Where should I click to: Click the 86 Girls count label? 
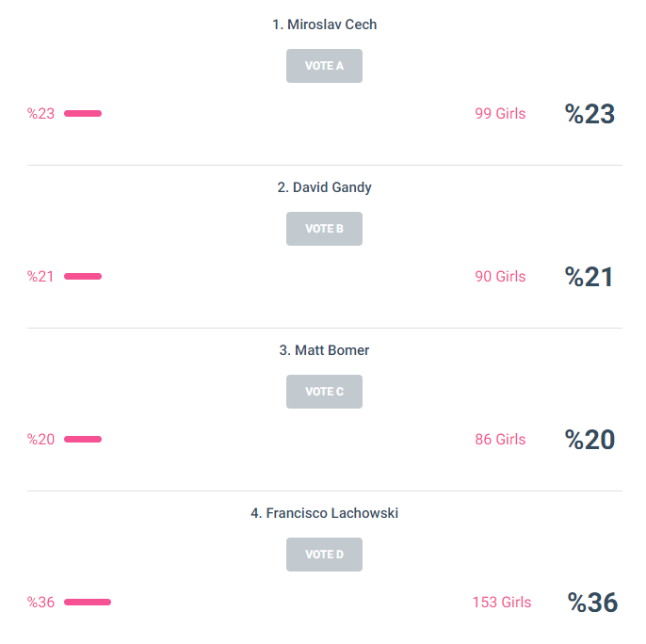[x=500, y=440]
